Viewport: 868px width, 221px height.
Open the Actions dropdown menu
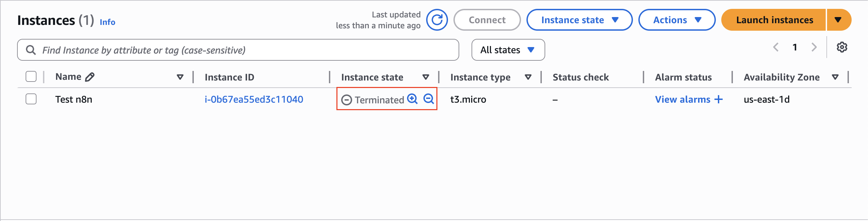click(677, 20)
